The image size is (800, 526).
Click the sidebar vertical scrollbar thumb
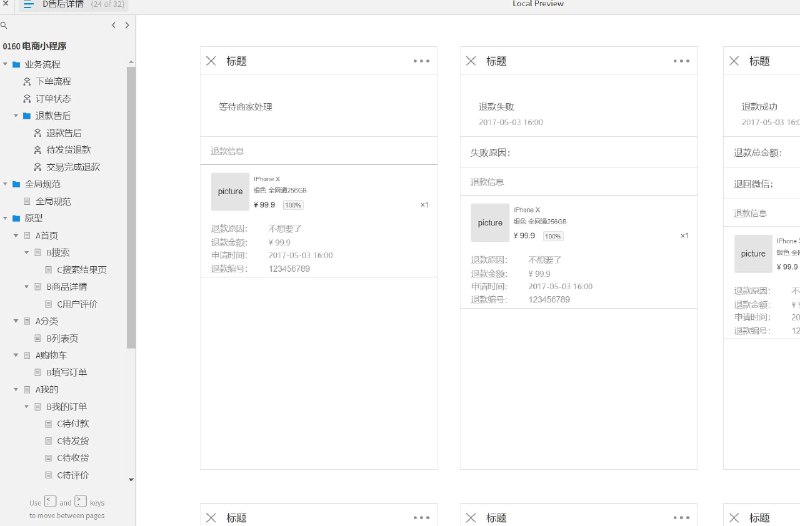pos(131,207)
